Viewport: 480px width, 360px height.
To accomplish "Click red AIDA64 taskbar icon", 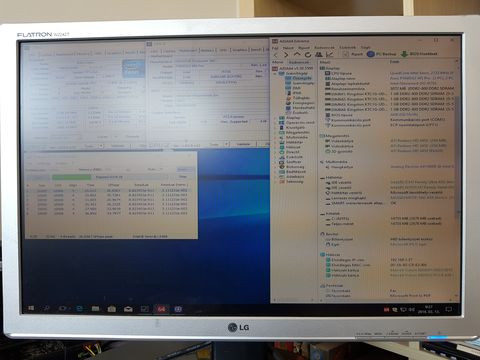I will coord(161,309).
